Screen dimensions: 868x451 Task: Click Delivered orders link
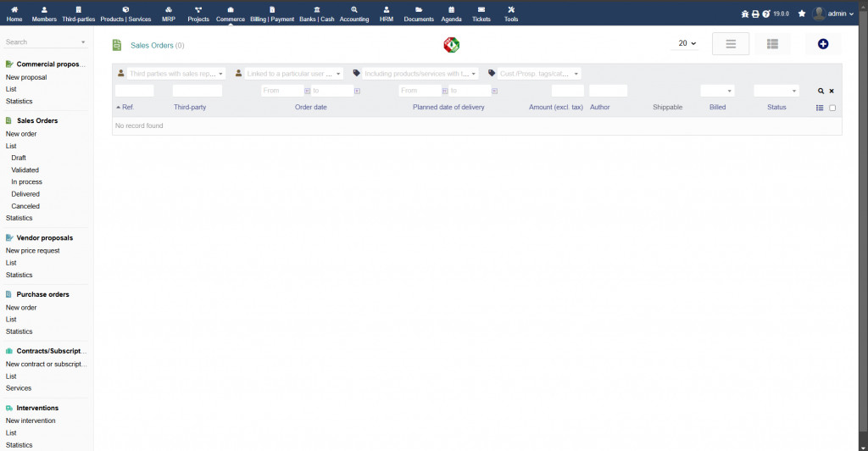(25, 194)
